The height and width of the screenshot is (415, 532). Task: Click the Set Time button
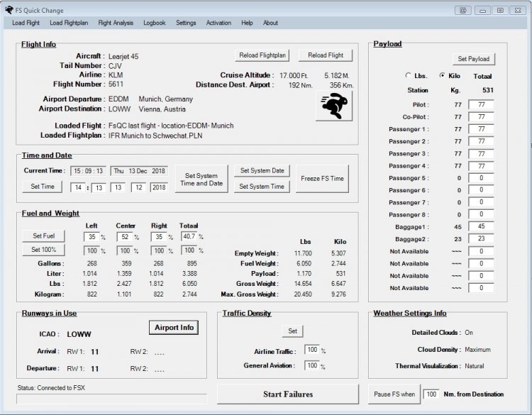(43, 187)
